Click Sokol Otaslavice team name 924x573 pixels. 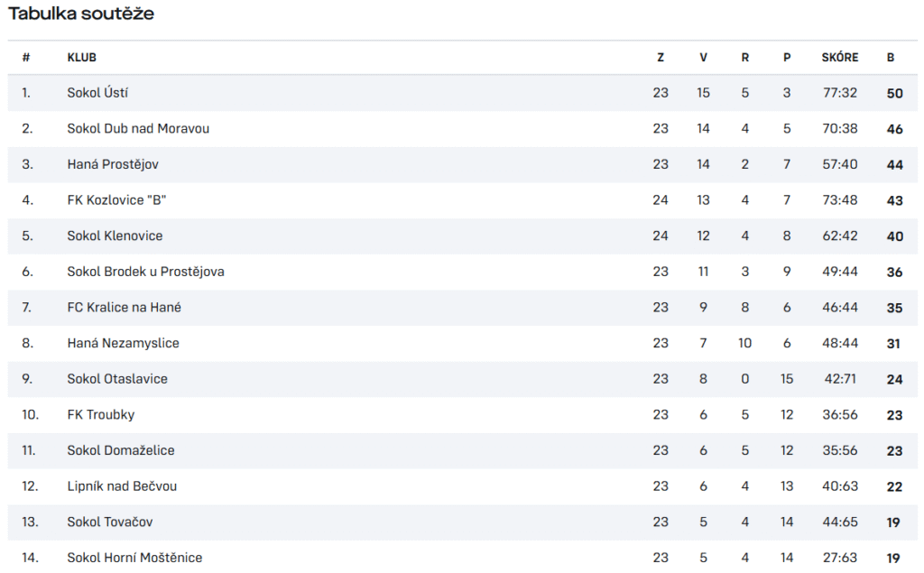coord(117,379)
